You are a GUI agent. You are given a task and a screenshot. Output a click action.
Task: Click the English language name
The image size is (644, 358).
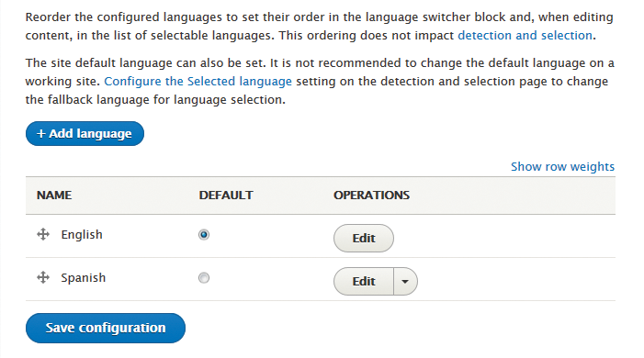82,234
